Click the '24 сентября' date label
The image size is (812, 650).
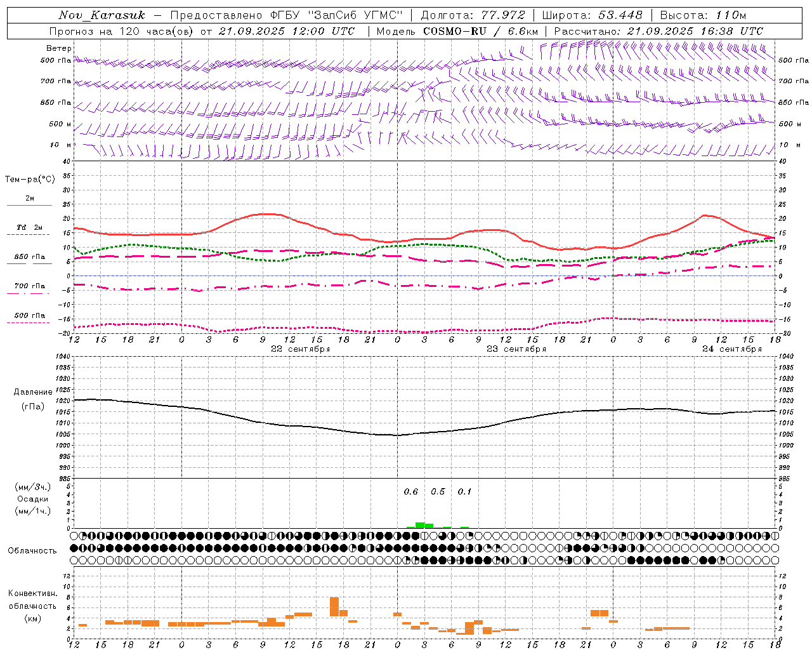click(731, 349)
